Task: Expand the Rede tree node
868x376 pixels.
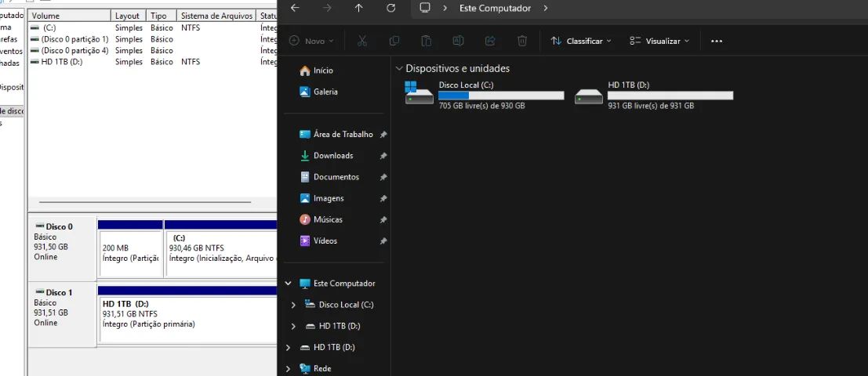Action: [x=288, y=369]
